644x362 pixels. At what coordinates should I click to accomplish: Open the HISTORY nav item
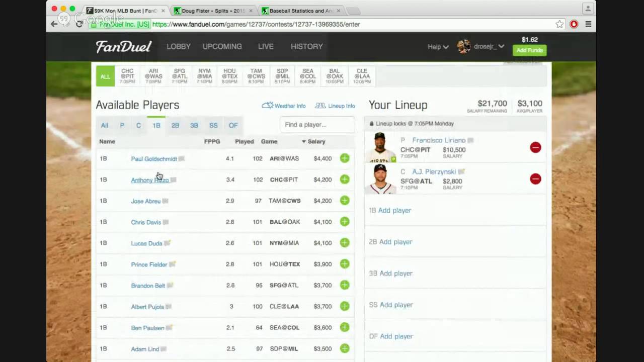(x=307, y=46)
